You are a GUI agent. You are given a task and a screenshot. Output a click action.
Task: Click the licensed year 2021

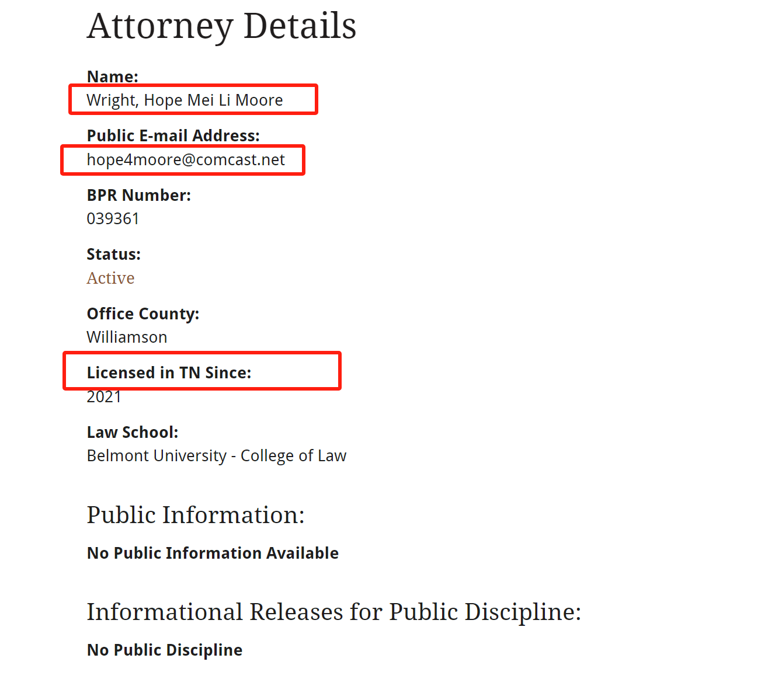[104, 397]
